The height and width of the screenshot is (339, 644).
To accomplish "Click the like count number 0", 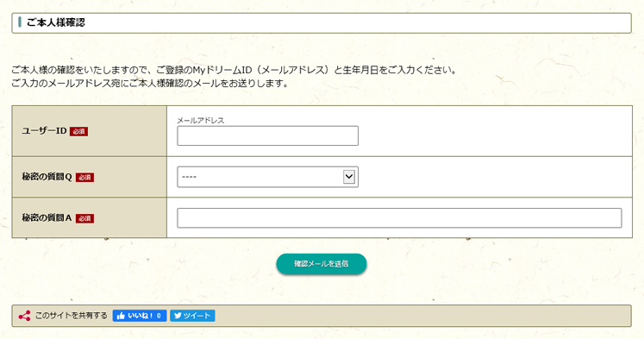I will click(159, 316).
